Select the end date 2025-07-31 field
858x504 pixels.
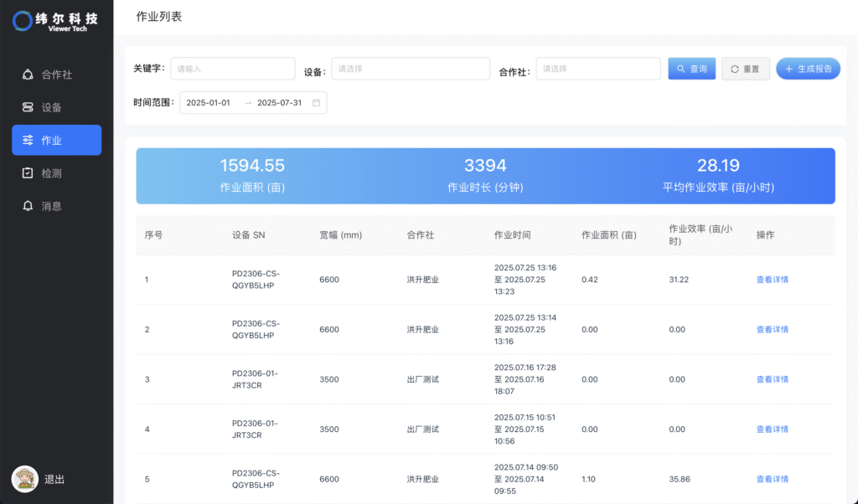pos(279,103)
